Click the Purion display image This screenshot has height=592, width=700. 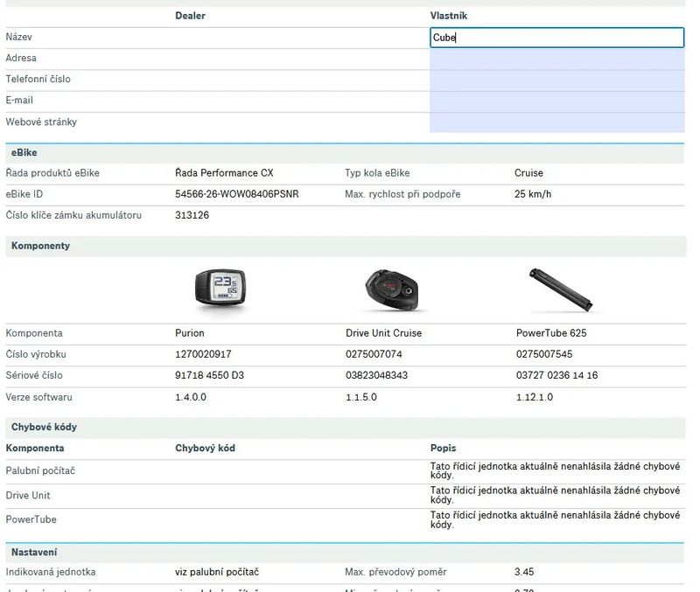tap(219, 289)
